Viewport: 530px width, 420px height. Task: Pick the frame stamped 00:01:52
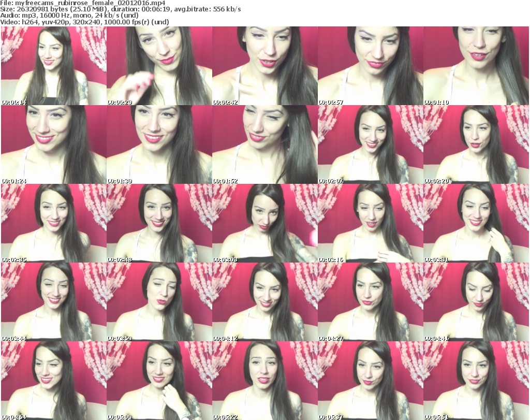(265, 144)
